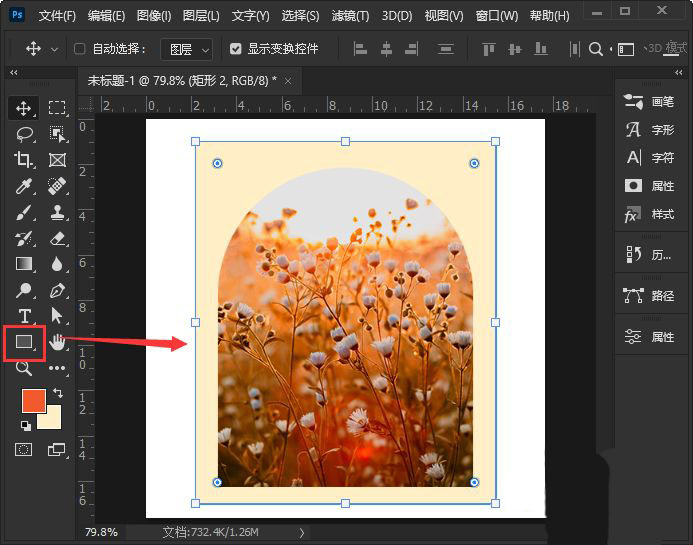This screenshot has width=693, height=545.
Task: Align top edges
Action: click(488, 49)
